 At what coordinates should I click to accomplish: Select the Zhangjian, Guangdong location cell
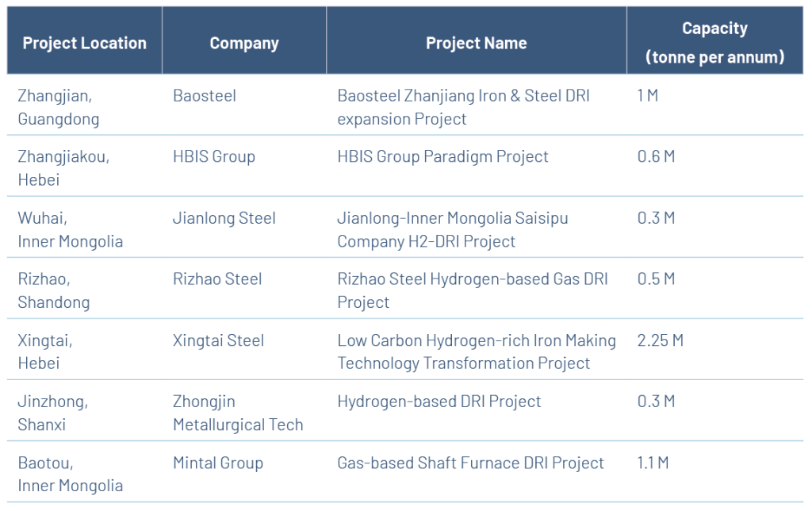59,107
